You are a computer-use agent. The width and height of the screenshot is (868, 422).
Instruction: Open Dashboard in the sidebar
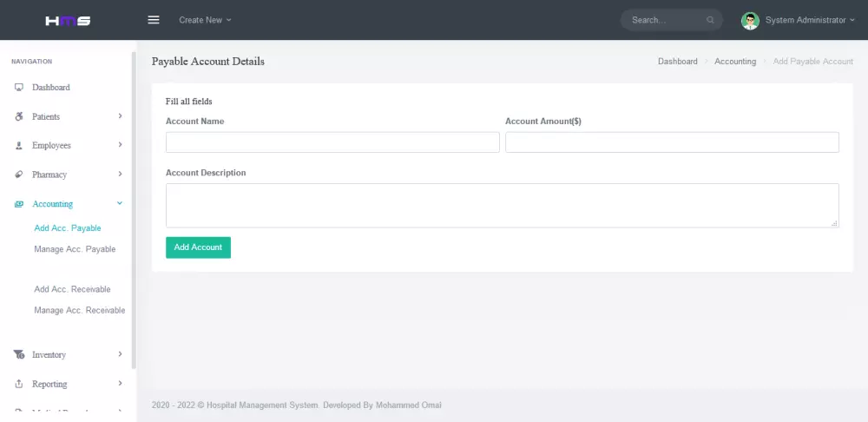(51, 88)
